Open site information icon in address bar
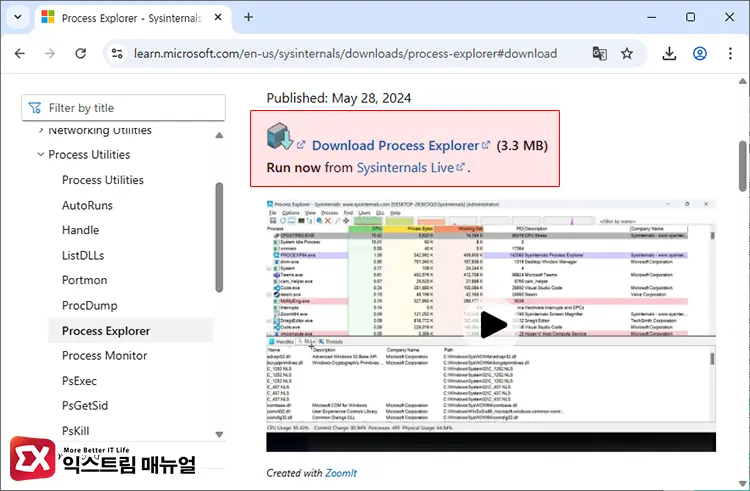Viewport: 750px width, 491px height. (x=117, y=53)
